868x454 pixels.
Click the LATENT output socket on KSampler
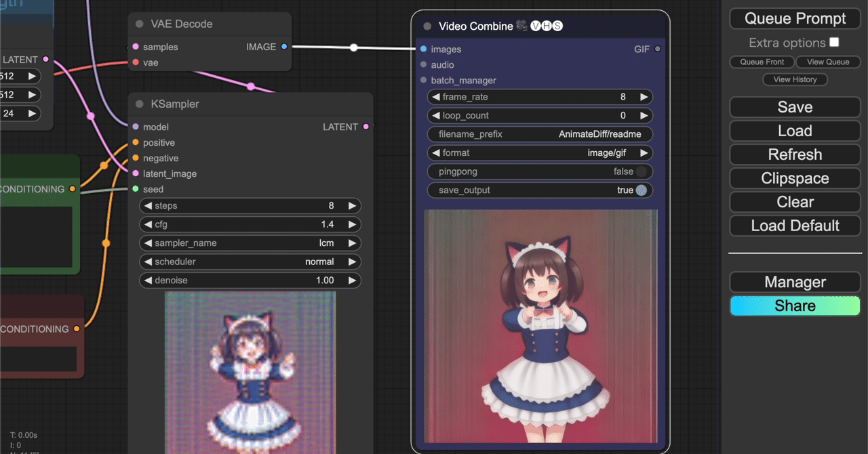366,127
